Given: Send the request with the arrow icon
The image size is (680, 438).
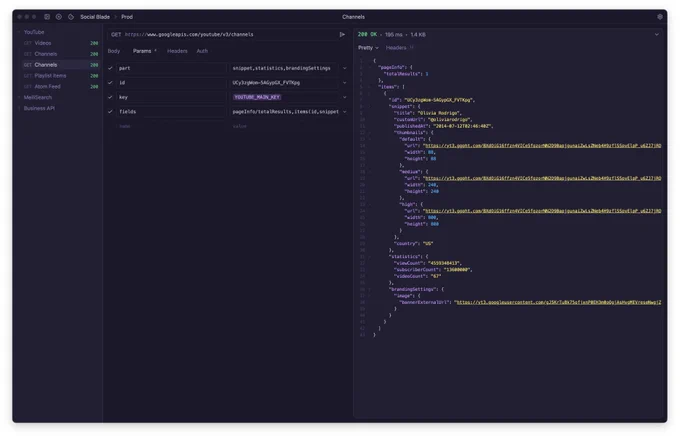Looking at the screenshot, I should click(x=342, y=34).
